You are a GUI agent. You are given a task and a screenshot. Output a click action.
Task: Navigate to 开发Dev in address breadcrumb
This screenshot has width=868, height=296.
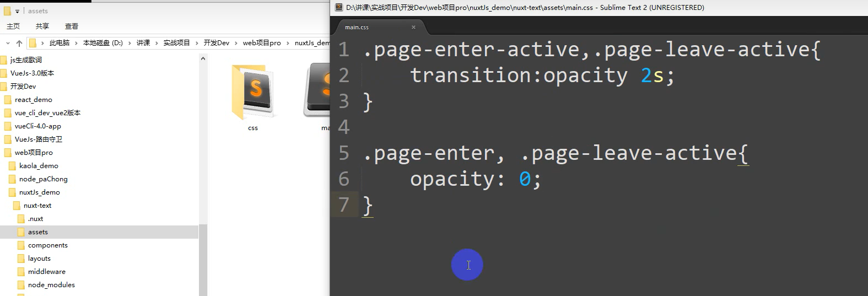(216, 43)
